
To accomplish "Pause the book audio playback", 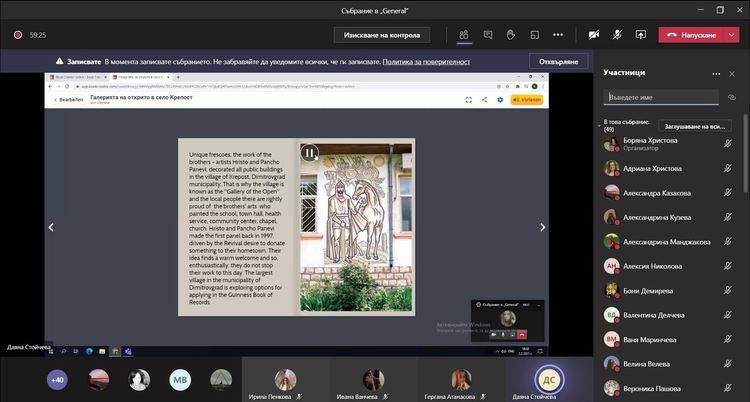I will (x=309, y=153).
